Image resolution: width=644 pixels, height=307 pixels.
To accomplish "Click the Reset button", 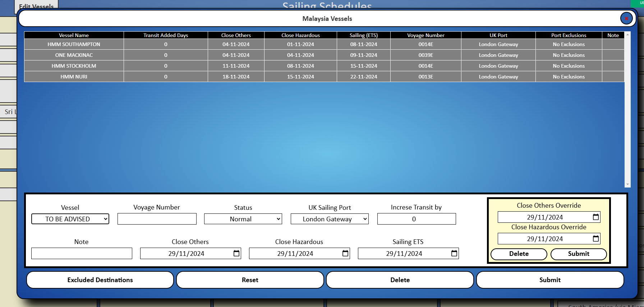I will coord(250,280).
